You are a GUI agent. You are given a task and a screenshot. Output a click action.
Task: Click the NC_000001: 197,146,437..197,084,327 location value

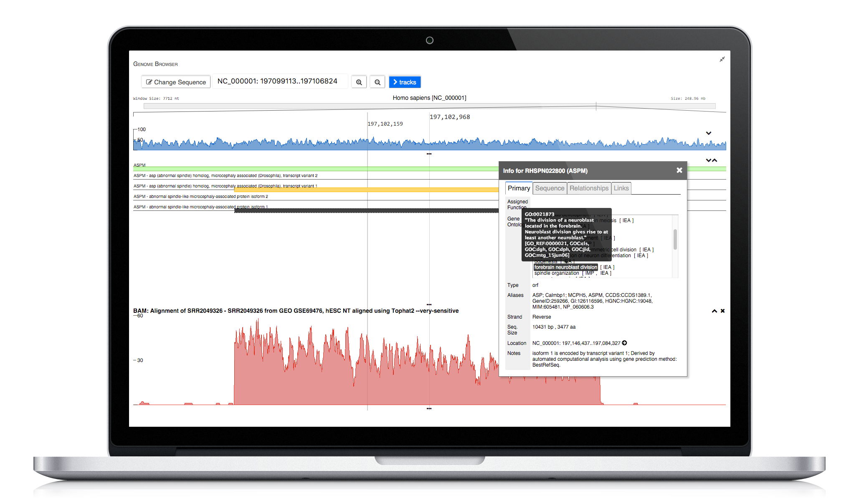pyautogui.click(x=576, y=343)
